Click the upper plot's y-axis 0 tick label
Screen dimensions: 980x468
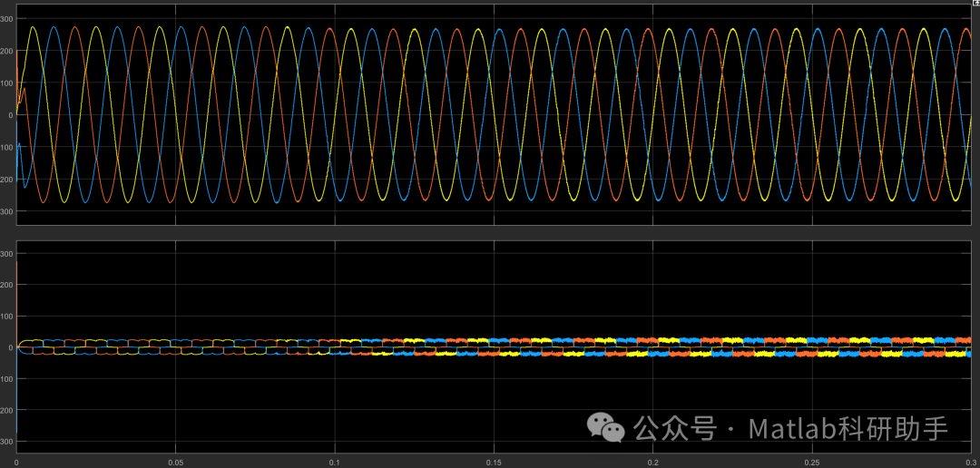point(9,115)
